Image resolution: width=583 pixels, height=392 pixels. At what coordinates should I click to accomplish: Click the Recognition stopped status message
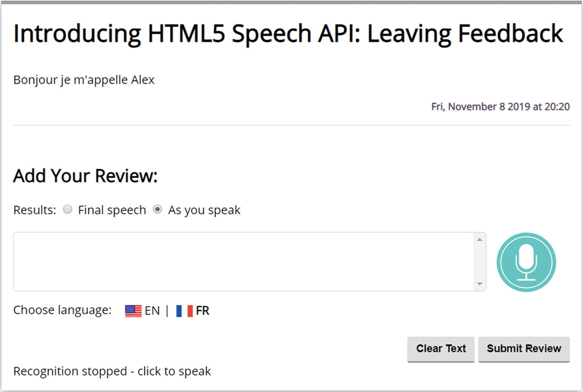click(112, 371)
